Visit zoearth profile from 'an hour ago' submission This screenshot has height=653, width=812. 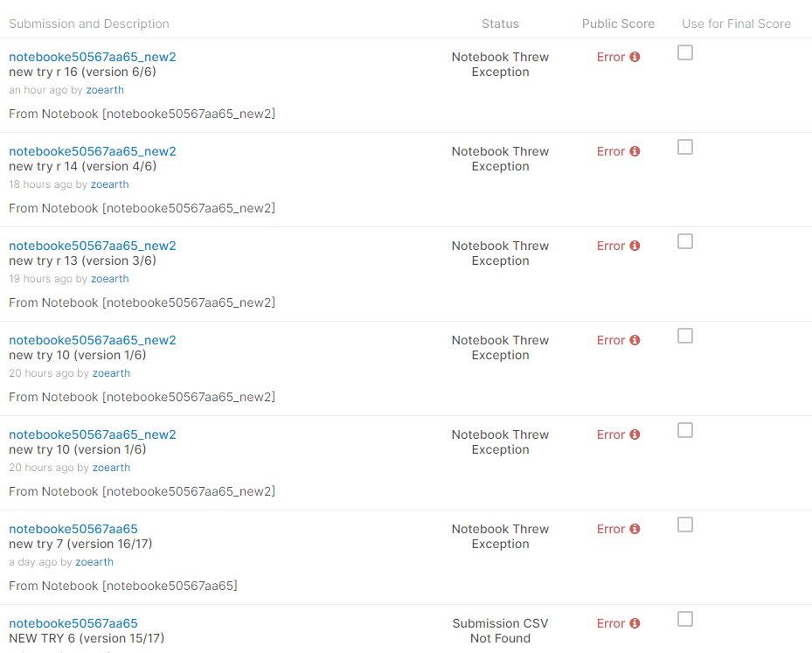[105, 90]
